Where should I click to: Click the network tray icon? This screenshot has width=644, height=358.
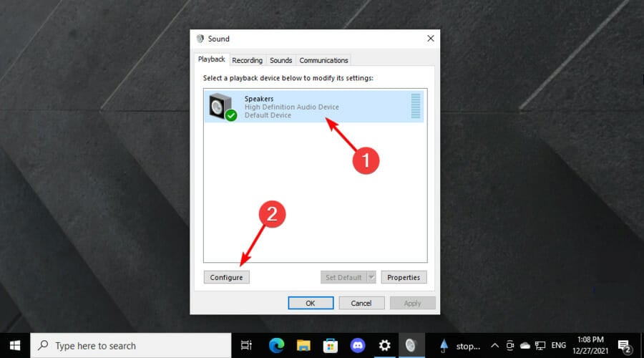[540, 346]
